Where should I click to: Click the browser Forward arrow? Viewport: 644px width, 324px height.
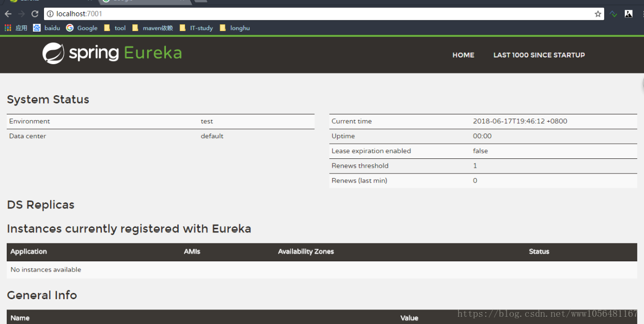click(21, 14)
